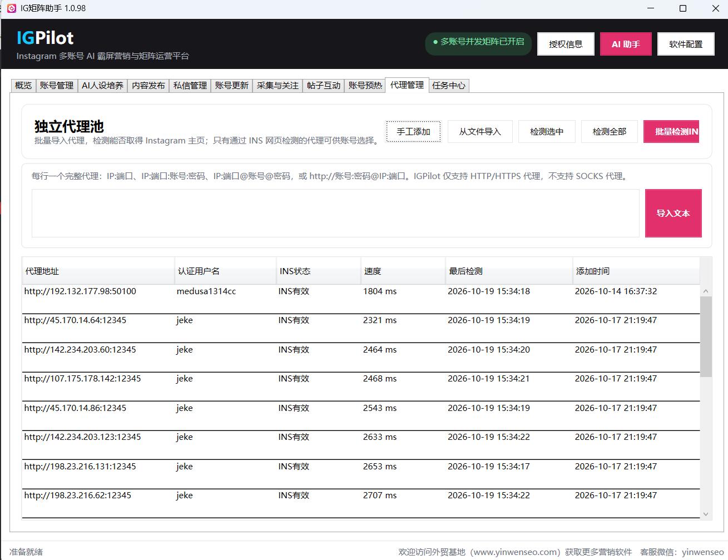
Task: Click 检测全部 to test all proxies
Action: point(610,132)
